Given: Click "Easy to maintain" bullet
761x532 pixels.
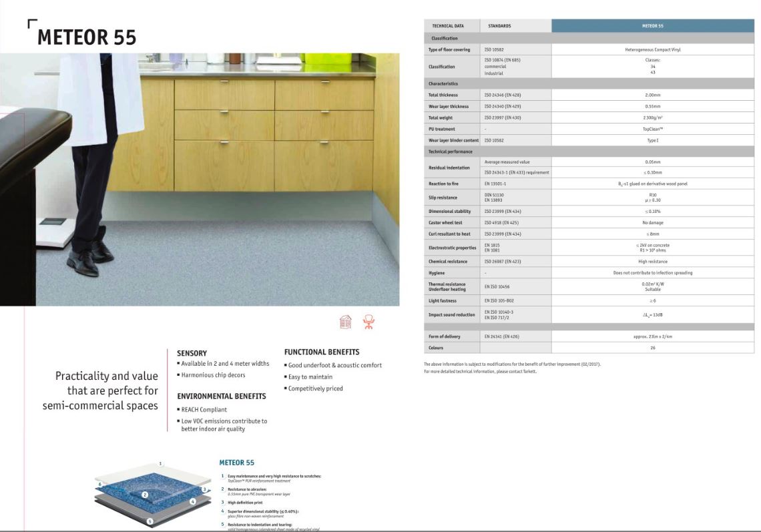Looking at the screenshot, I should [x=310, y=376].
